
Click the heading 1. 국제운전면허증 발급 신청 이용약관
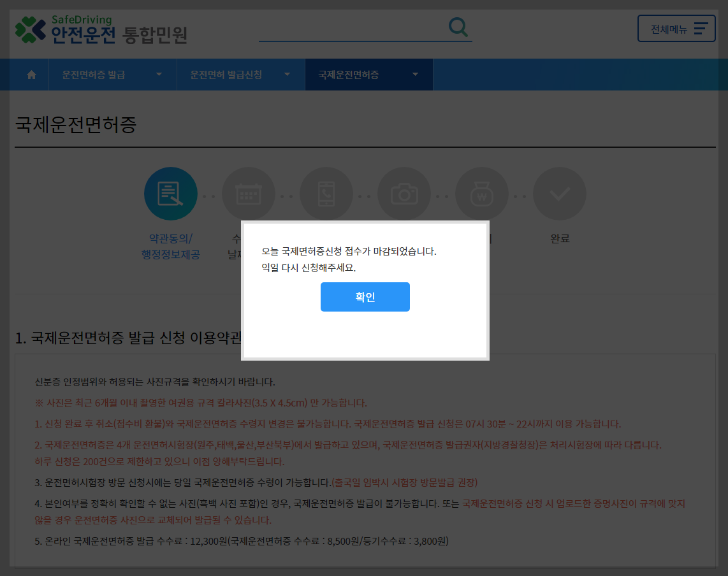(128, 338)
